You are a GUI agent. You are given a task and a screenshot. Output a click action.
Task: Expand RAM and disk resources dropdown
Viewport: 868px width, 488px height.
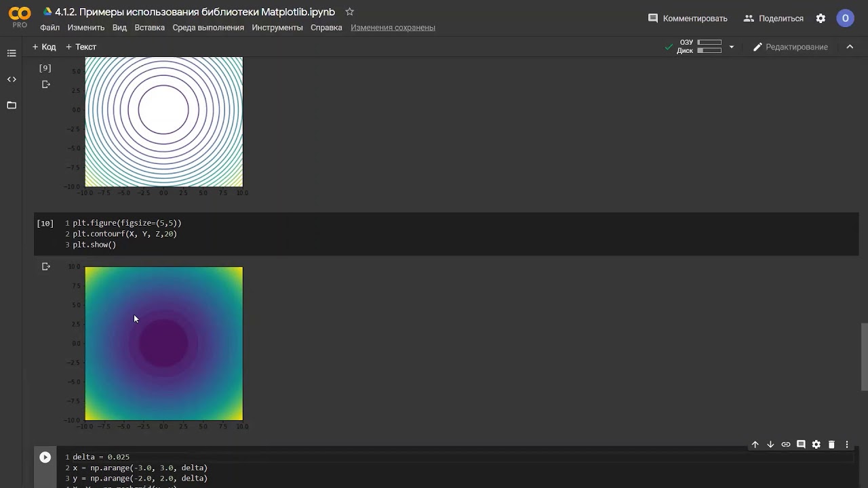point(731,47)
